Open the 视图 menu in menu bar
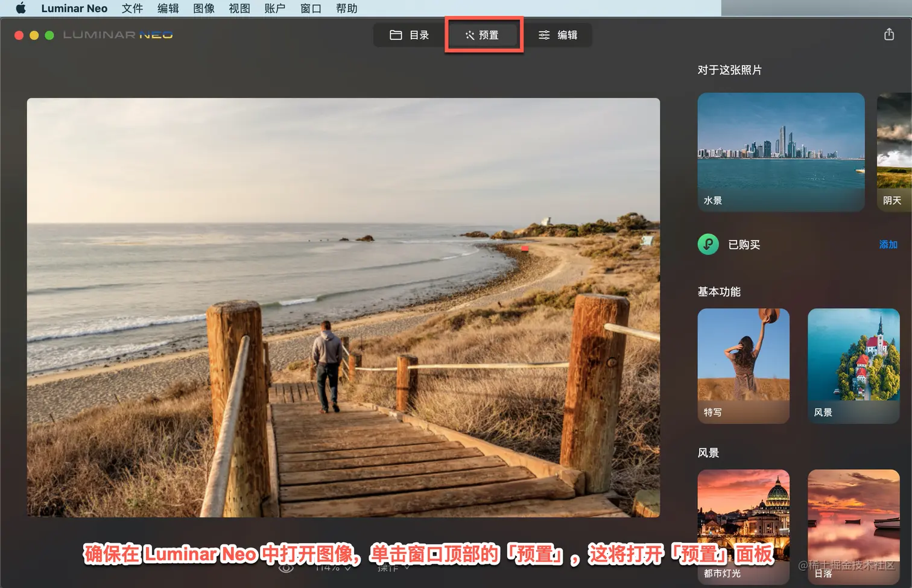912x588 pixels. tap(239, 8)
